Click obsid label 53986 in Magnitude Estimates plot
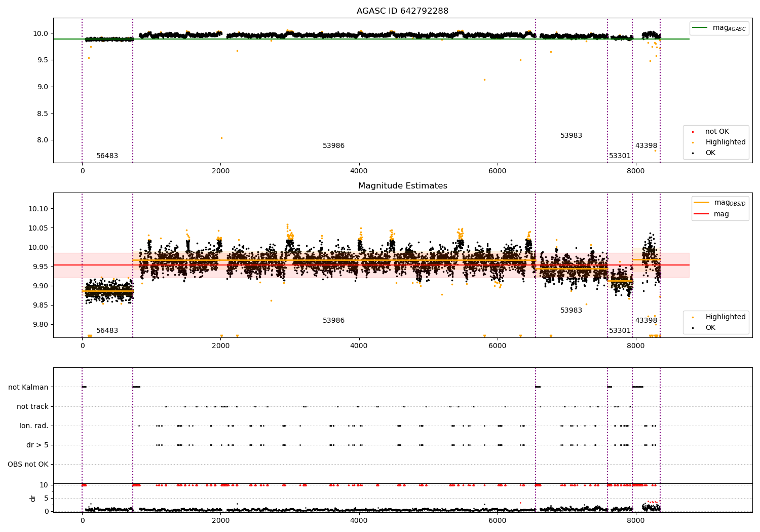The image size is (760, 532). [x=333, y=321]
